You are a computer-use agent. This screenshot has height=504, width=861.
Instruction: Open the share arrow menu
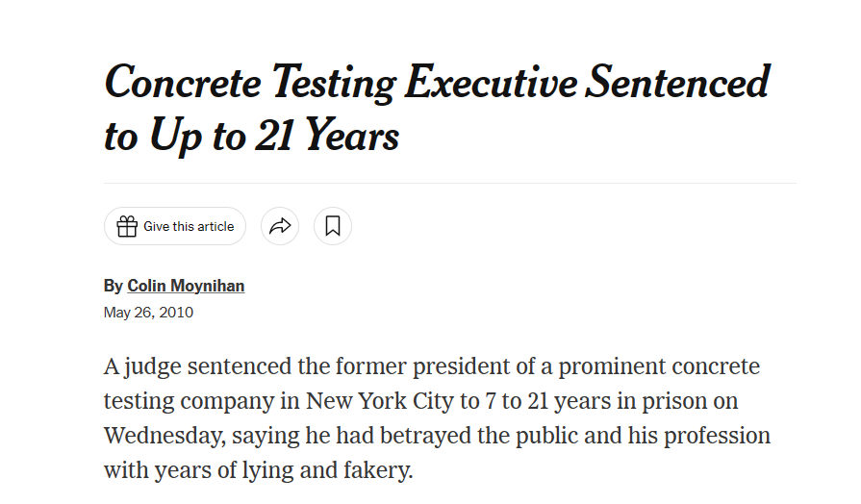280,227
